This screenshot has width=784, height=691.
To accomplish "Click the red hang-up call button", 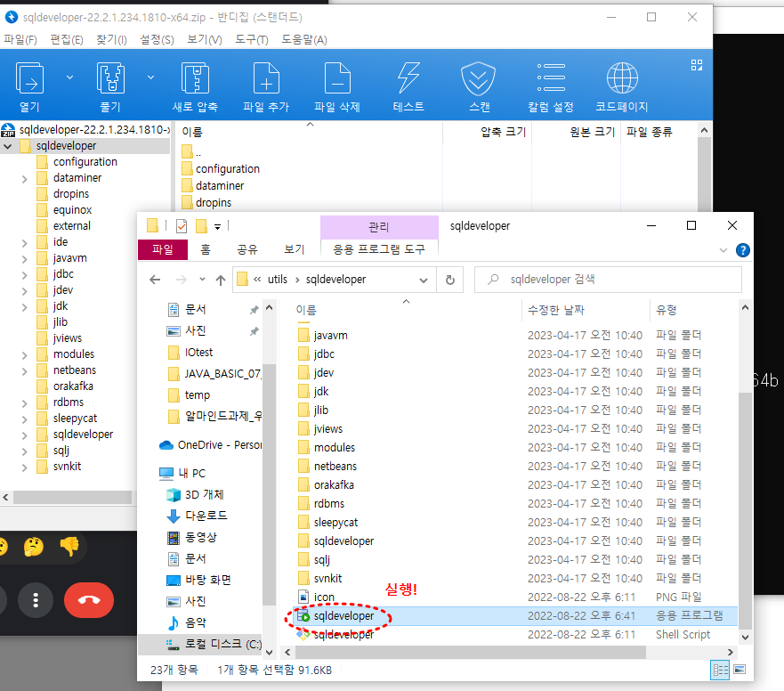I will [x=89, y=600].
